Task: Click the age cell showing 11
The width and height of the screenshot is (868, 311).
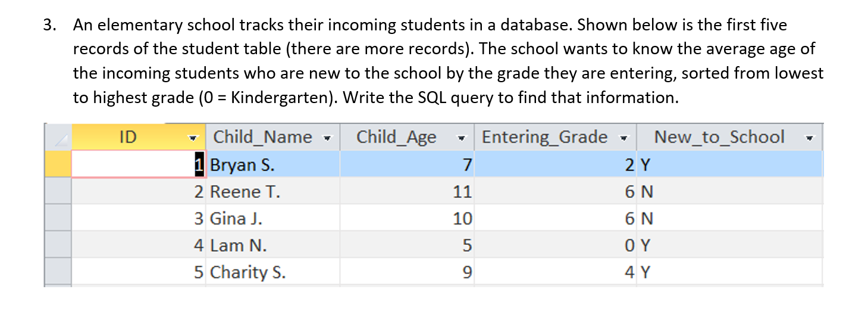Action: click(408, 191)
